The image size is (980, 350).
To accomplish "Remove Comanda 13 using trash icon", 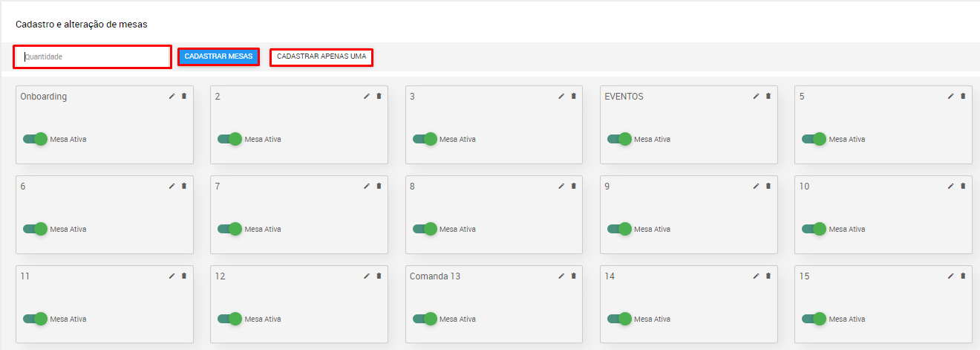I will pos(574,276).
